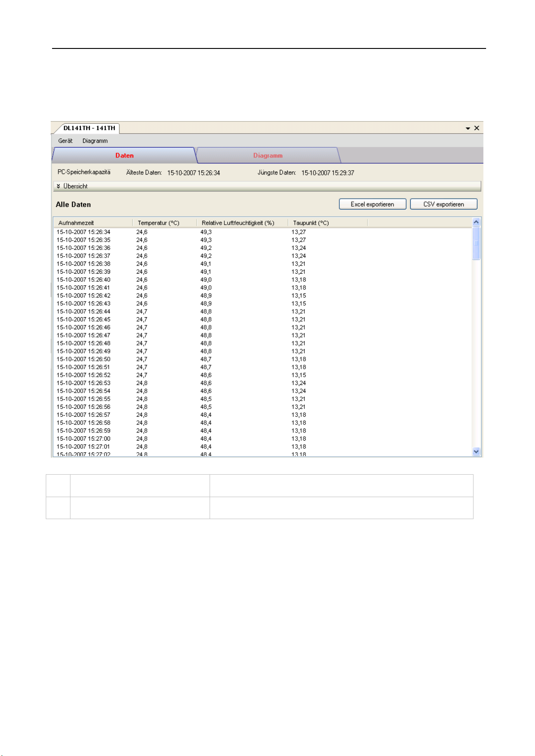
Task: Select row 15-10-2007 15:26:46
Action: tap(263, 328)
